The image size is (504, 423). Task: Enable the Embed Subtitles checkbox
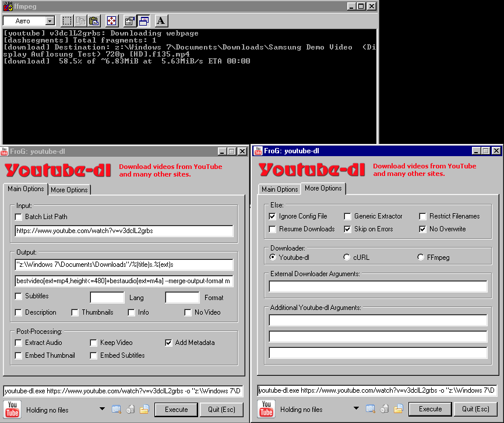point(94,355)
